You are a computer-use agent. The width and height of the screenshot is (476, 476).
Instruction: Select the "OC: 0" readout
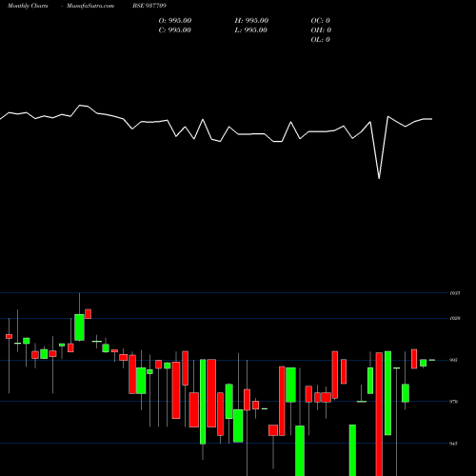coord(320,21)
